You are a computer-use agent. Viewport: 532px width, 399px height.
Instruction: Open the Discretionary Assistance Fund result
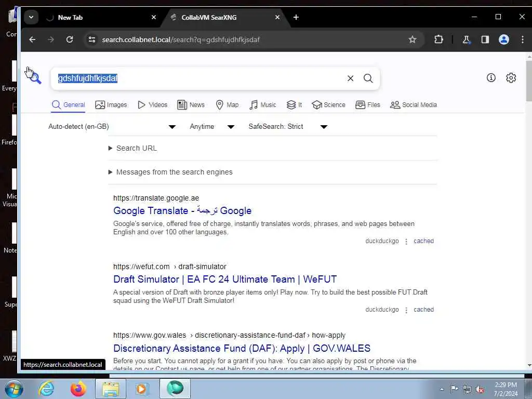[x=242, y=348]
